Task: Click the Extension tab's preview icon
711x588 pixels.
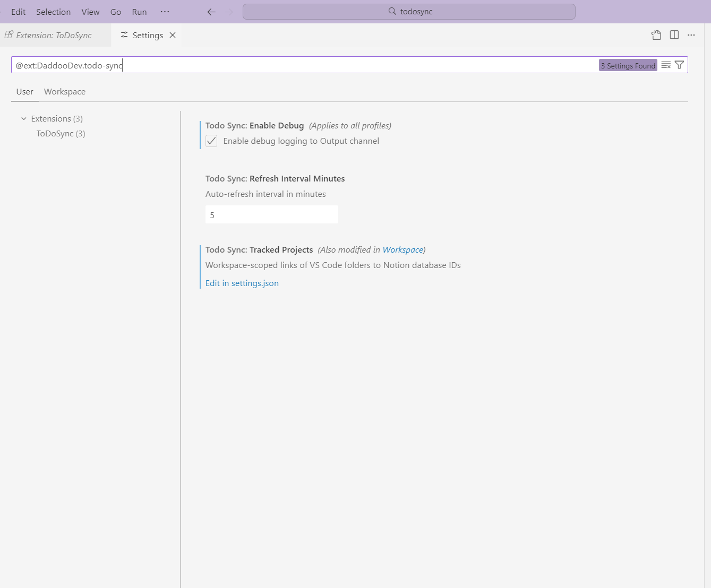Action: pyautogui.click(x=8, y=35)
